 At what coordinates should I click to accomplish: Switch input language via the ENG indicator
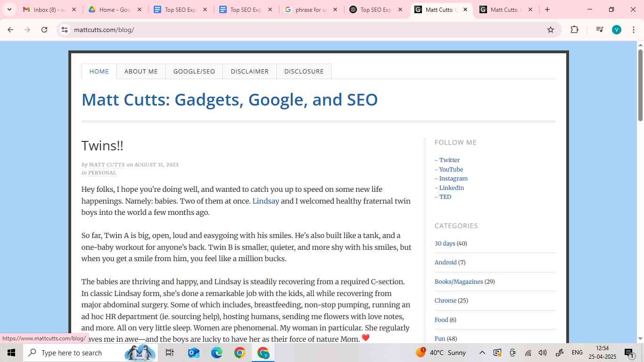tap(577, 353)
